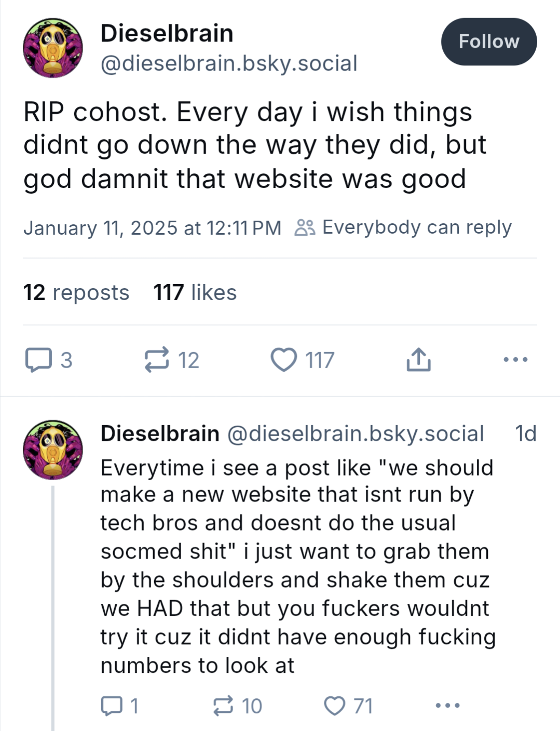560x731 pixels.
Task: Open Dieselbrain's avatar in main post
Action: coord(53,48)
